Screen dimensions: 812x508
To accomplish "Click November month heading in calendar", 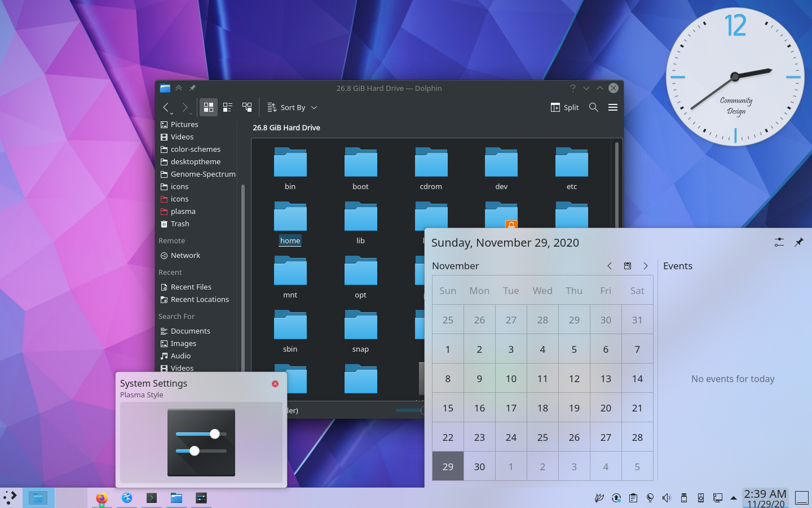I will point(456,266).
